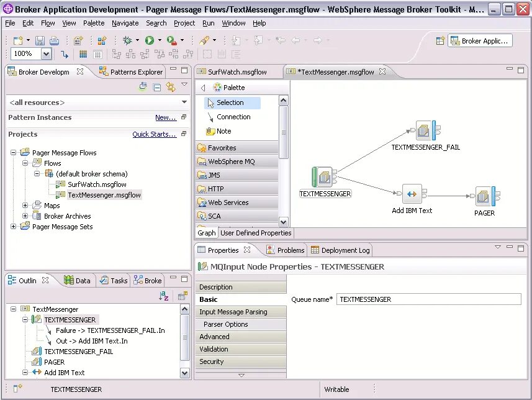
Task: Switch to the User Defined Properties tab
Action: coord(256,233)
